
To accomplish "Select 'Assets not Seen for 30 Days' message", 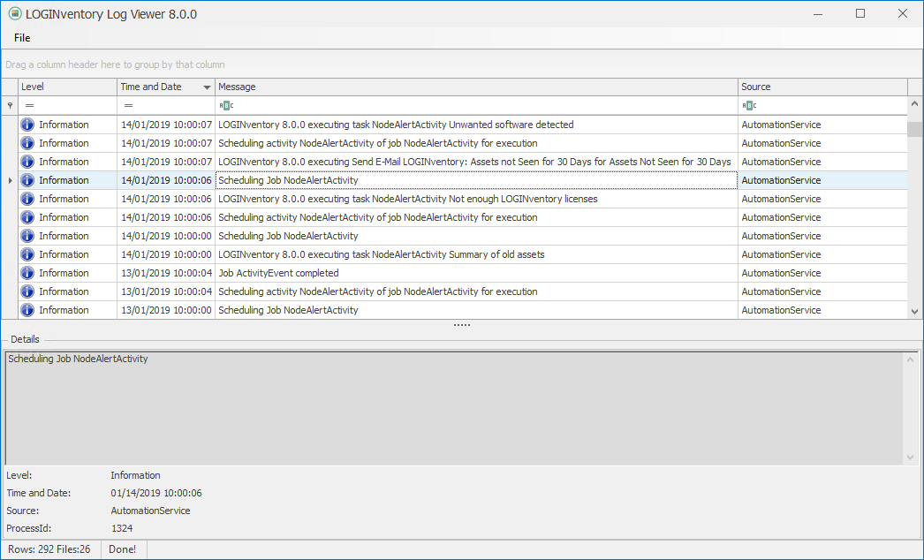I will [476, 162].
